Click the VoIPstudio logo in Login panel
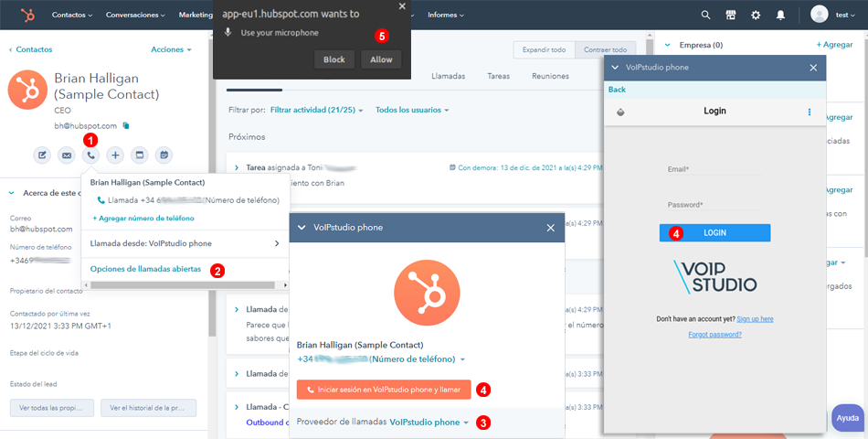The width and height of the screenshot is (868, 439). click(715, 276)
